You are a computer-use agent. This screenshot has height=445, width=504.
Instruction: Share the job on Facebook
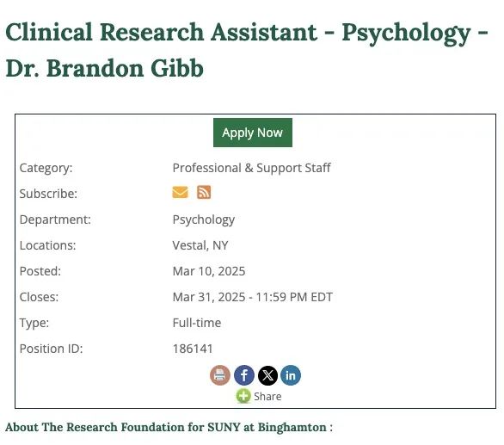(x=244, y=375)
